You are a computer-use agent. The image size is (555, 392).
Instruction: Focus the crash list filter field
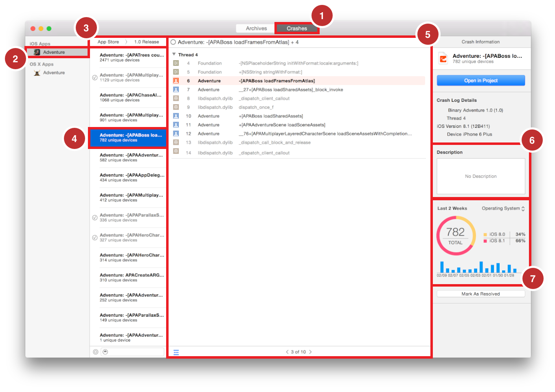pyautogui.click(x=133, y=352)
